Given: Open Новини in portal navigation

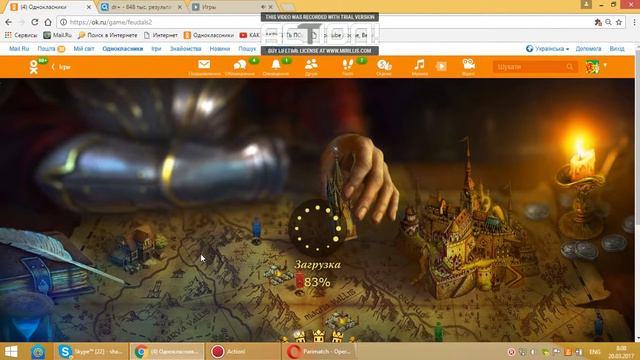Looking at the screenshot, I should (x=220, y=49).
